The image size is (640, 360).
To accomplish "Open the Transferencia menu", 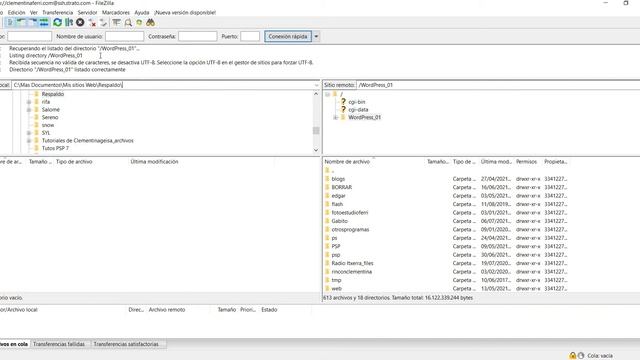I will pyautogui.click(x=57, y=13).
